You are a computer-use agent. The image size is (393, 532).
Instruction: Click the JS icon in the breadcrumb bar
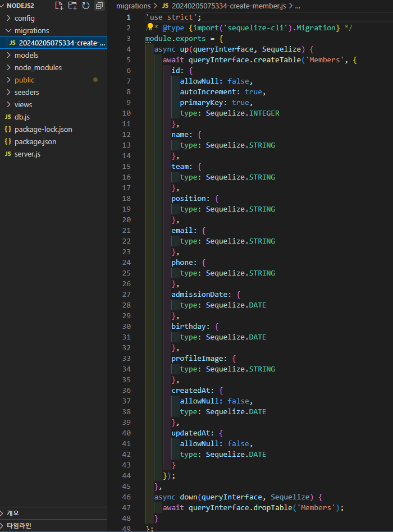point(165,6)
